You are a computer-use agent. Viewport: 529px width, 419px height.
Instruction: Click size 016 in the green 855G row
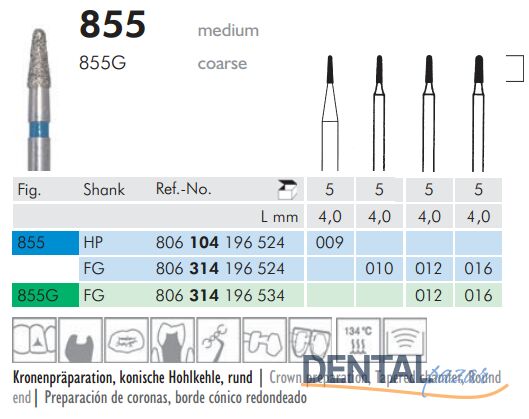(x=478, y=296)
